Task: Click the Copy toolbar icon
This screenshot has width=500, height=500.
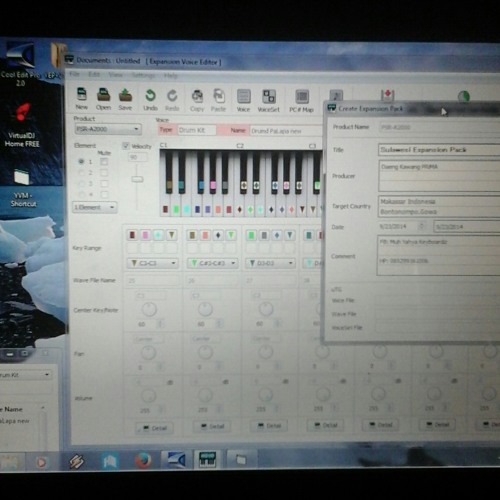Action: pos(197,100)
